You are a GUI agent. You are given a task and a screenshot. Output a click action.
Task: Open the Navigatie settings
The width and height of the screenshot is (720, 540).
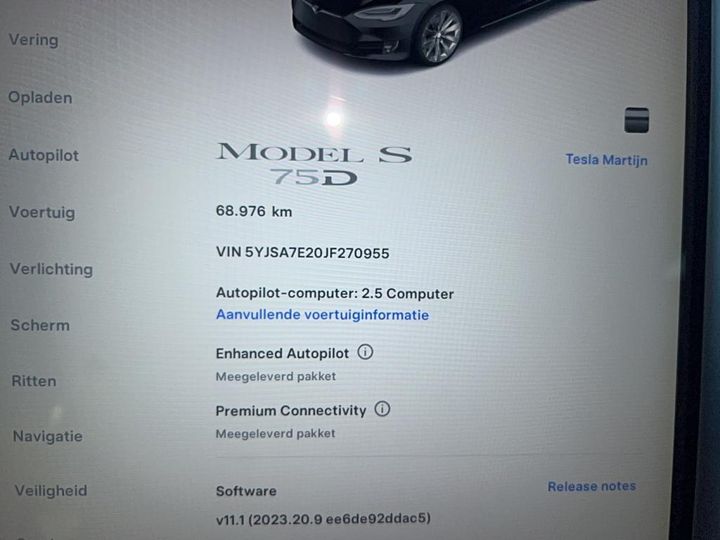click(48, 436)
